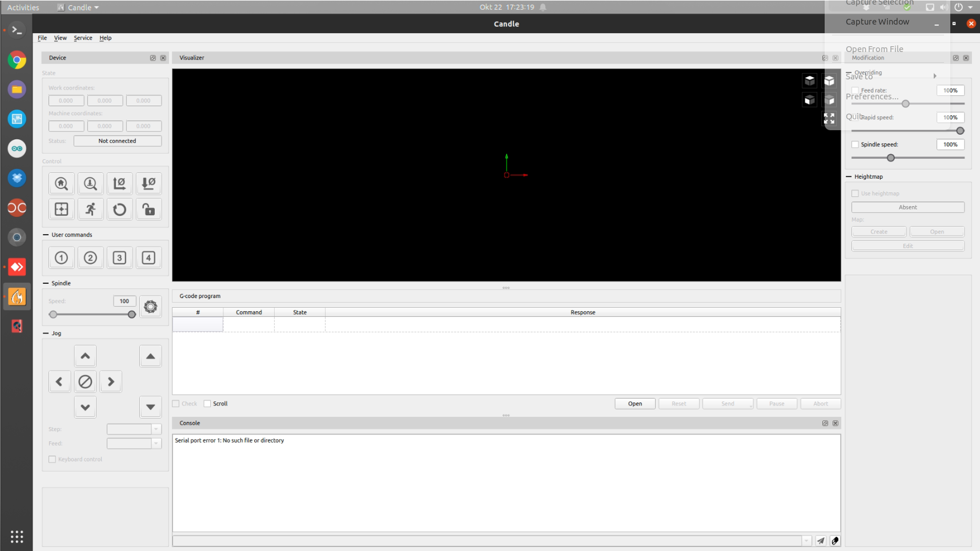Image resolution: width=980 pixels, height=551 pixels.
Task: Run user command 2
Action: click(90, 258)
